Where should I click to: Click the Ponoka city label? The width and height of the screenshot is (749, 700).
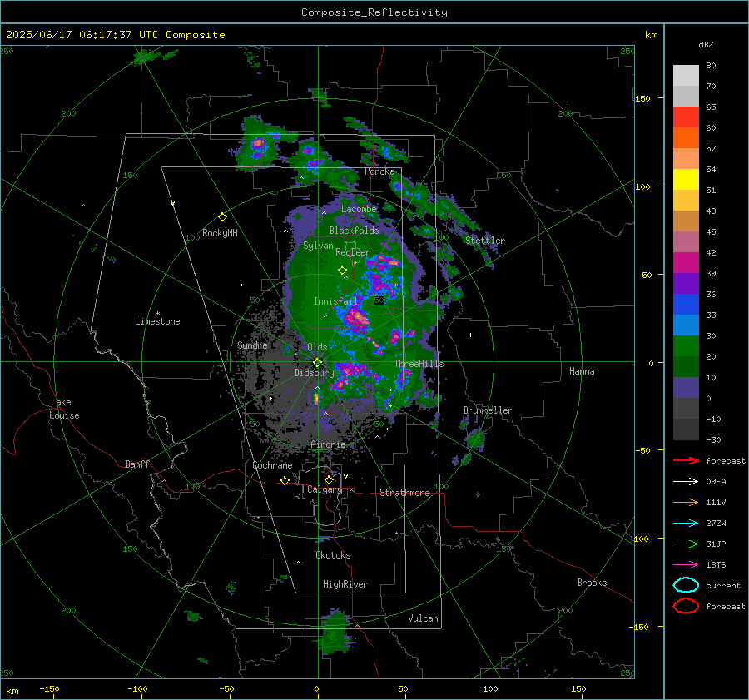pyautogui.click(x=379, y=171)
